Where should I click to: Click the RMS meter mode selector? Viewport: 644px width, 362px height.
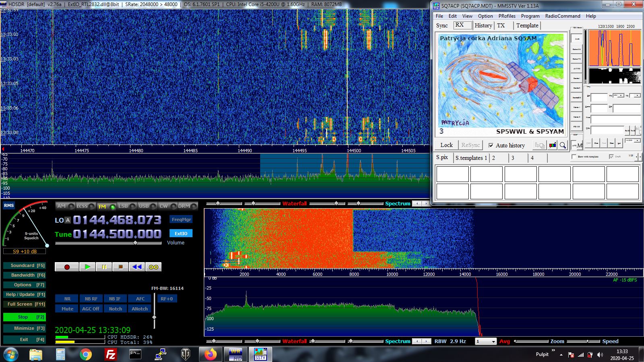[9, 205]
